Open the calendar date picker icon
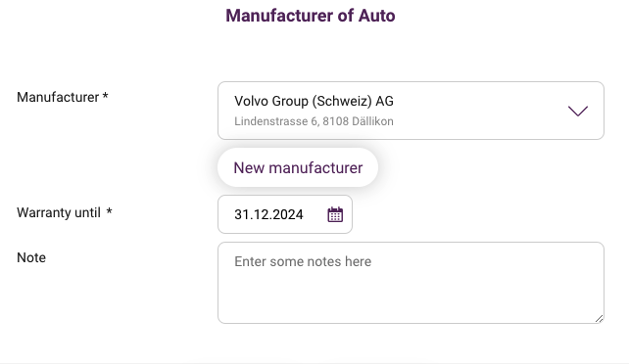 [335, 214]
